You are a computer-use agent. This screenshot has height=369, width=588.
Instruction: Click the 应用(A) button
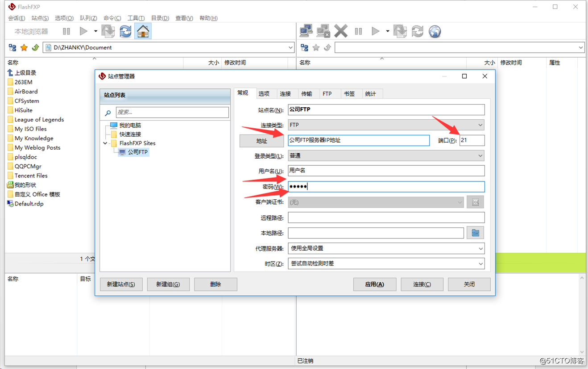[375, 284]
